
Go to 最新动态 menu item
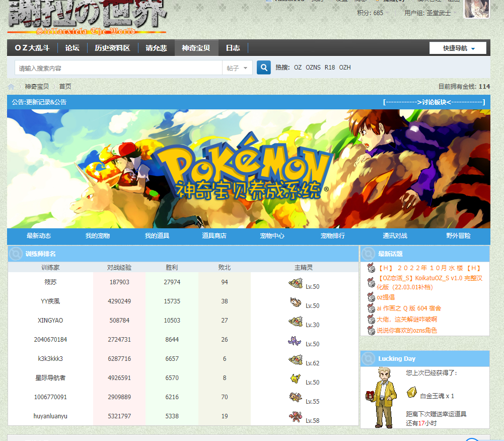pyautogui.click(x=39, y=236)
